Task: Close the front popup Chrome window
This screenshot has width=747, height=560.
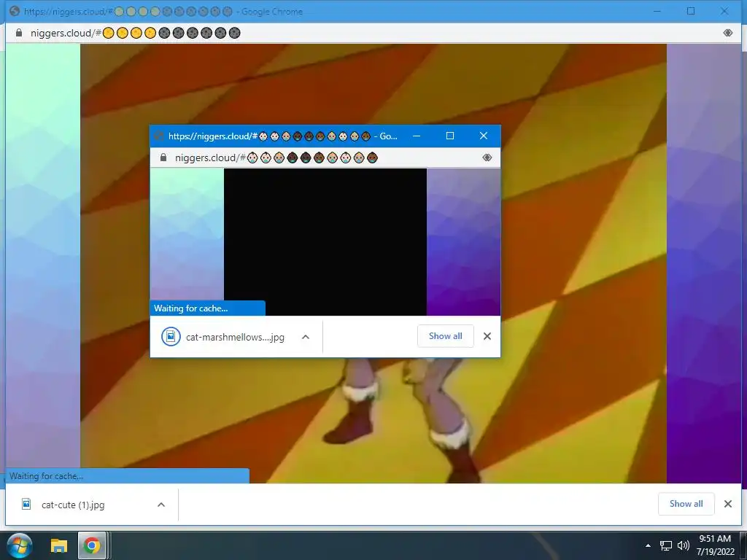Action: tap(484, 136)
